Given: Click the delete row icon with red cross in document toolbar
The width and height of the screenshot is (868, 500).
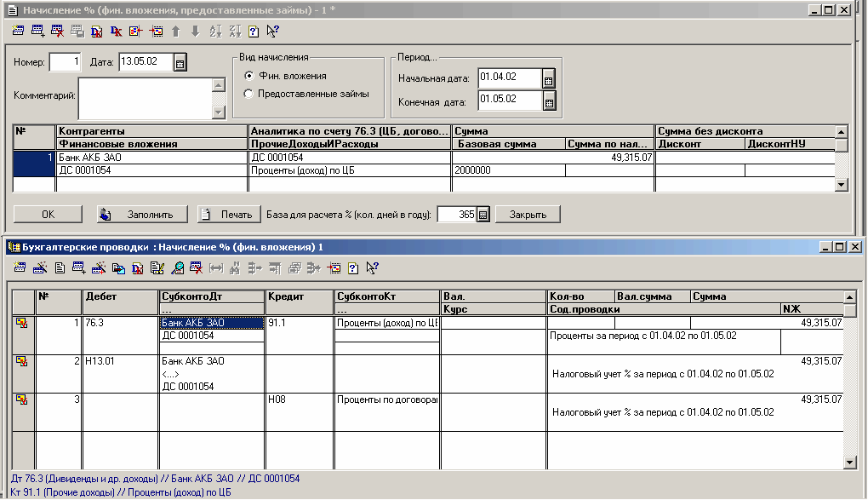Looking at the screenshot, I should click(57, 31).
